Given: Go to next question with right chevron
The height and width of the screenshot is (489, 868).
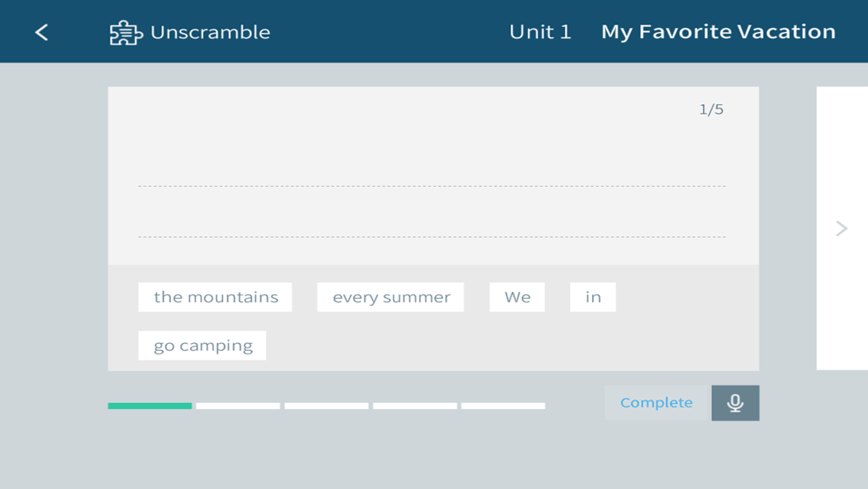Looking at the screenshot, I should 841,228.
